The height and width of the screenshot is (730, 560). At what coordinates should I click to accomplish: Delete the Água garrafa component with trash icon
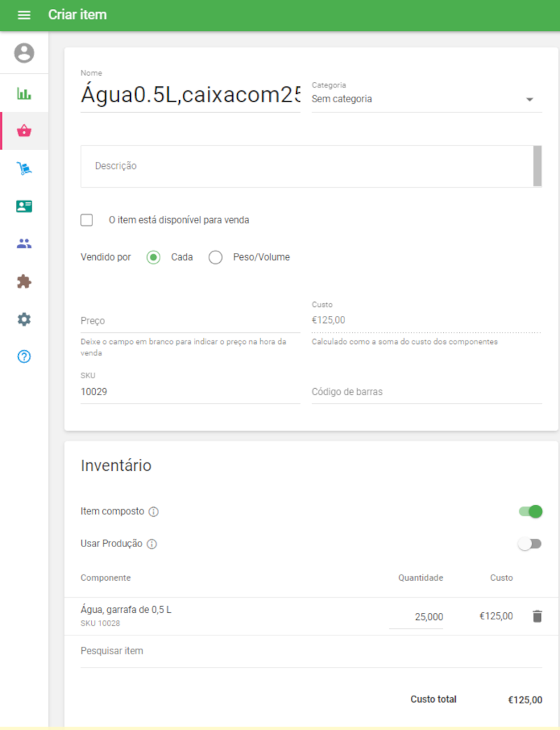[537, 617]
